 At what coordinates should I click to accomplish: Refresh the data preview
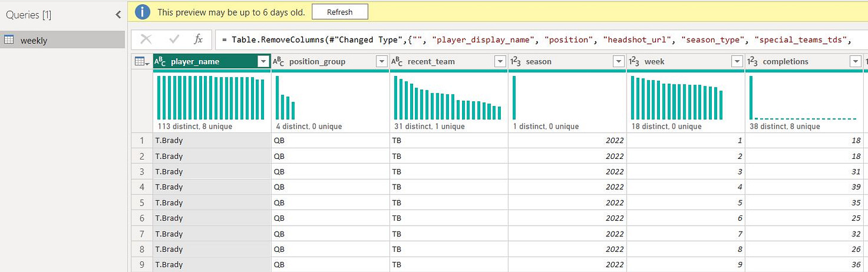[x=340, y=11]
